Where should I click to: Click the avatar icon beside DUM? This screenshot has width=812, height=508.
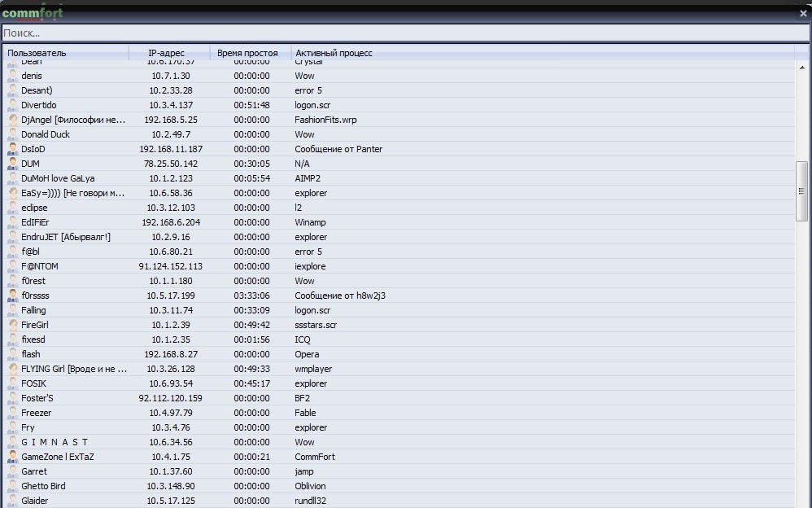(x=12, y=164)
